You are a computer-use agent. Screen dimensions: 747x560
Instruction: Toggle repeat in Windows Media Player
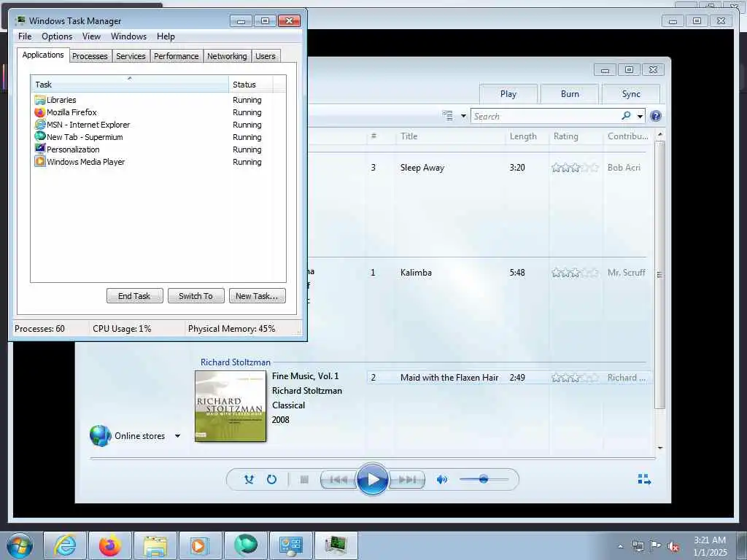click(271, 480)
